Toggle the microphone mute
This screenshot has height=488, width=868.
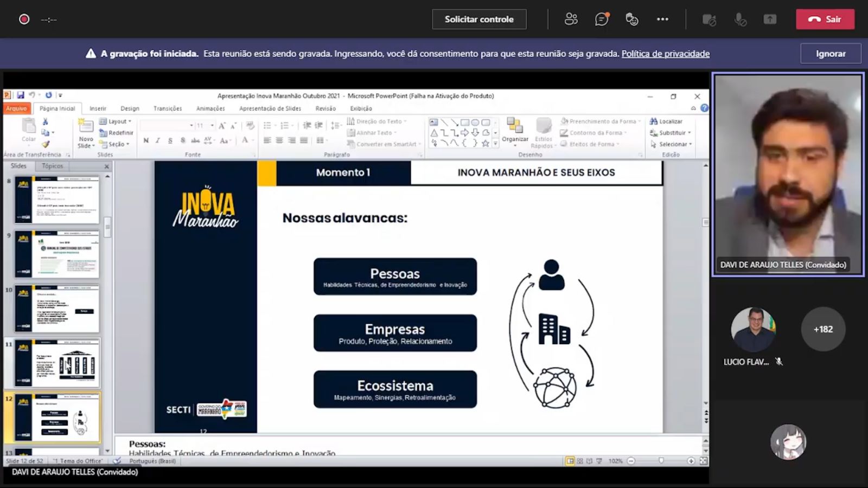pyautogui.click(x=740, y=20)
